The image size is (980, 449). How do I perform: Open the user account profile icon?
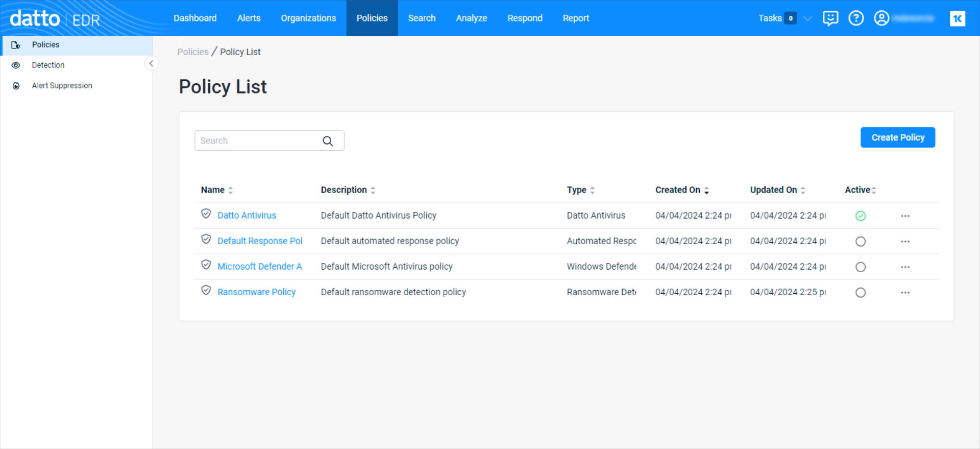[x=881, y=18]
